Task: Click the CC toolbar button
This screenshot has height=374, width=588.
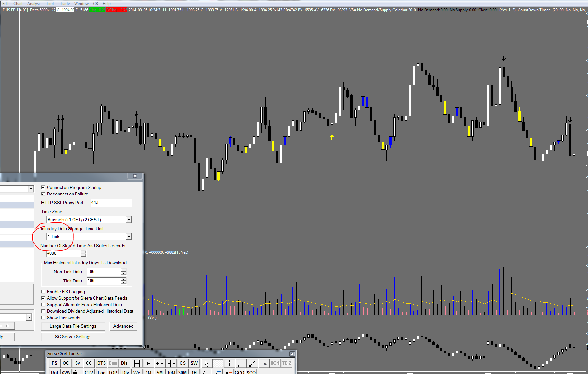Action: point(89,363)
